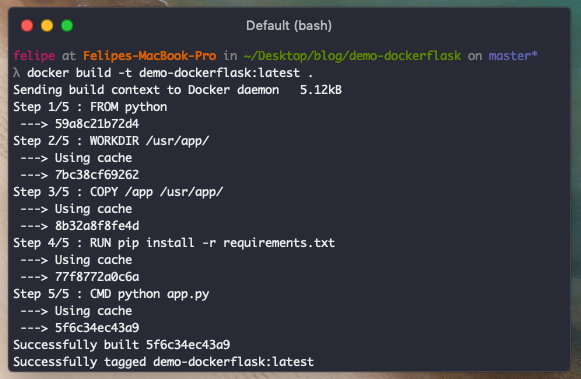This screenshot has width=581, height=379.
Task: Click hostname 'Felipes-MacBook-Pro' in the prompt
Action: click(x=150, y=56)
